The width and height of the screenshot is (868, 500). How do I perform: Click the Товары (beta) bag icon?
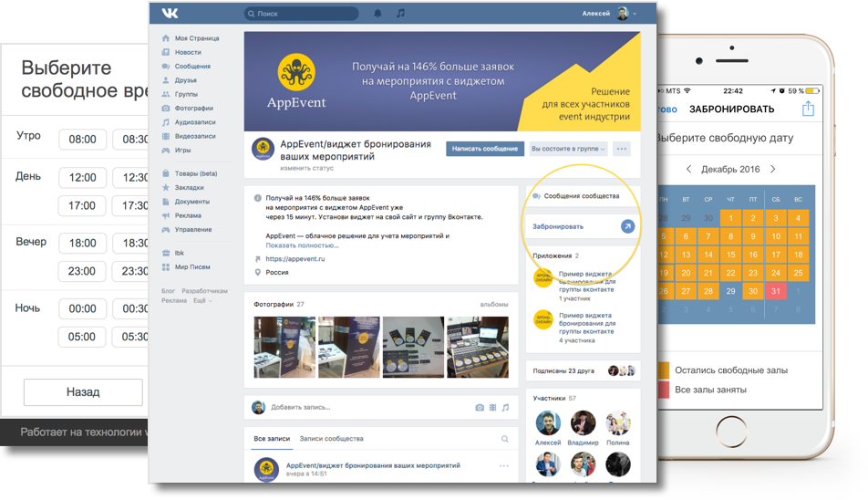pos(166,173)
